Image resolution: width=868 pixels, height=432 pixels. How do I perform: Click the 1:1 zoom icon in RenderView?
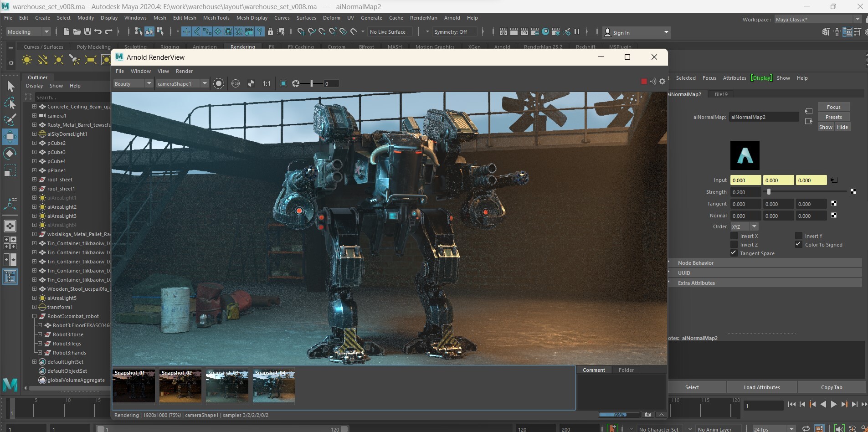pyautogui.click(x=266, y=83)
